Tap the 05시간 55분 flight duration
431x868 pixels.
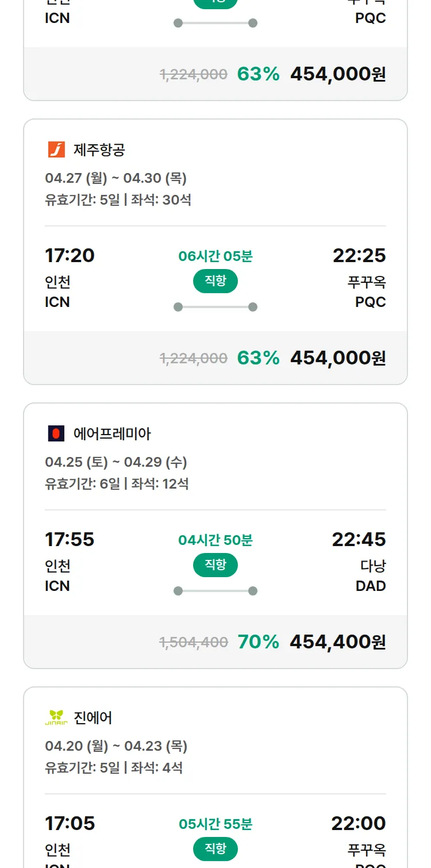pos(215,824)
